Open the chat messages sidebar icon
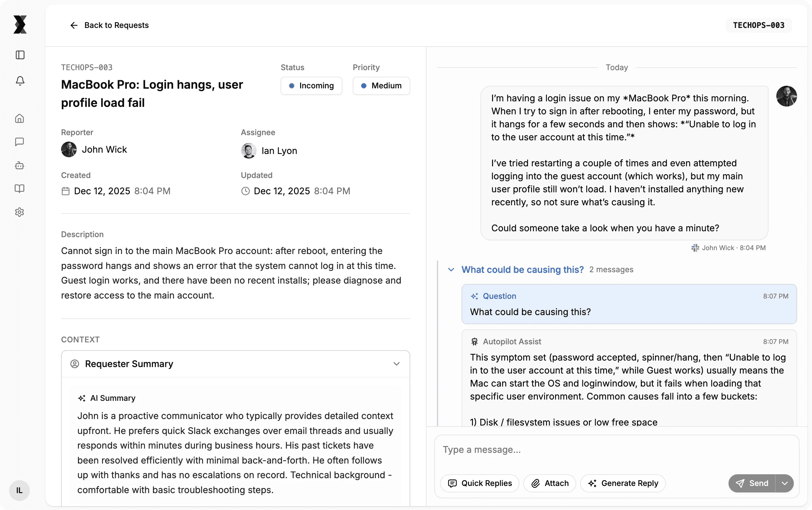Viewport: 812px width, 510px height. click(19, 142)
